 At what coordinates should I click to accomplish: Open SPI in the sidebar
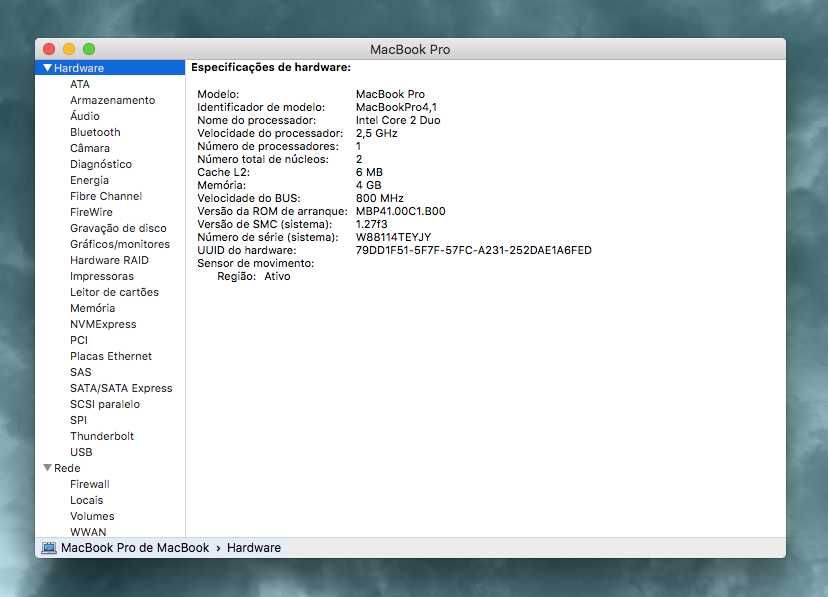point(78,420)
